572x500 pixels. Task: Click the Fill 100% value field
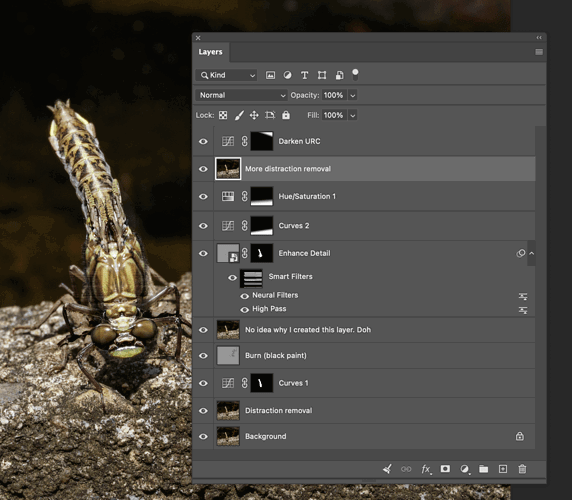pos(334,115)
